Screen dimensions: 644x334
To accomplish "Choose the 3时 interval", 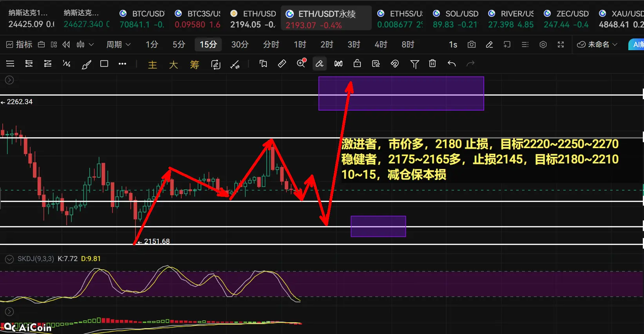I will tap(354, 45).
